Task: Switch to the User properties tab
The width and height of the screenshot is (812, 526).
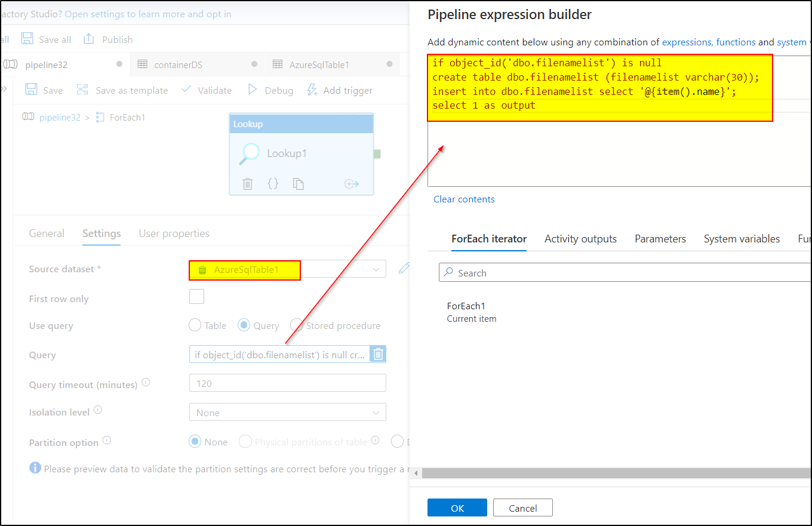Action: coord(174,233)
